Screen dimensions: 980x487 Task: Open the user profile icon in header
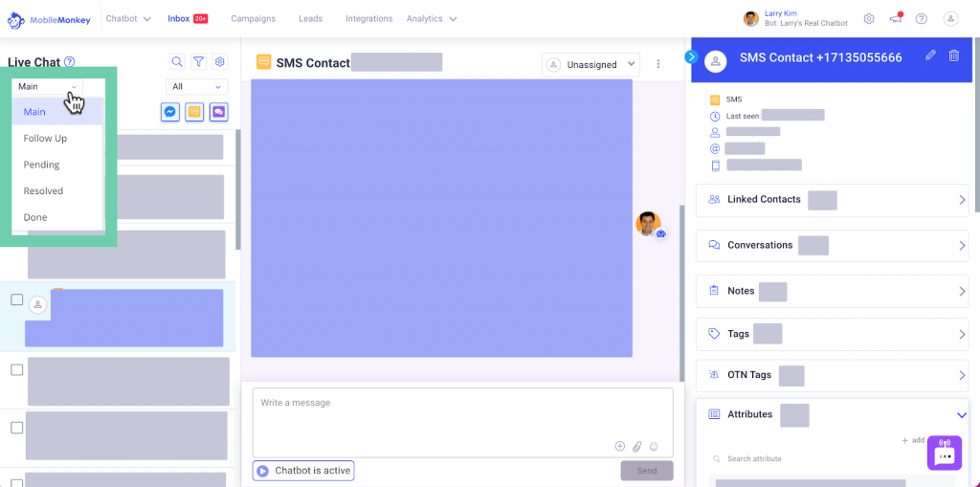point(950,19)
